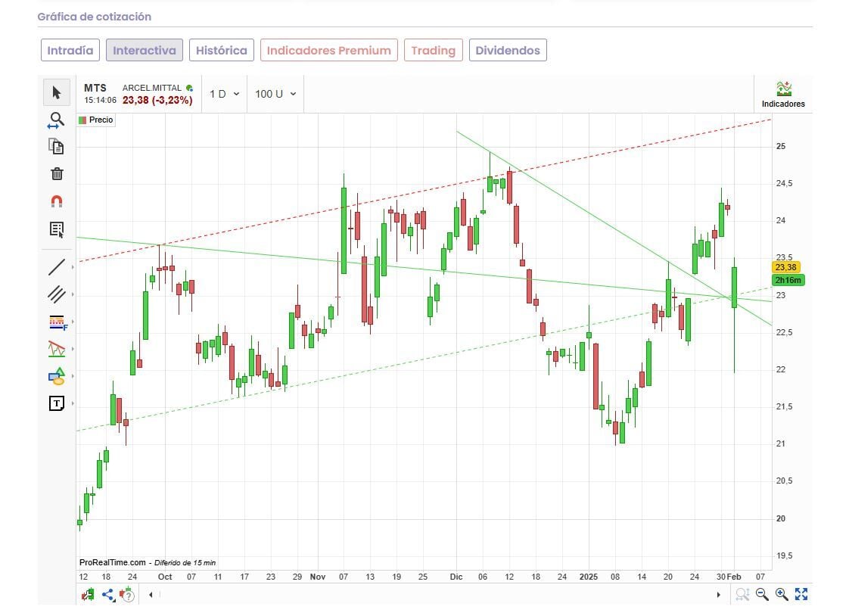Switch to the Histórica tab

click(221, 51)
